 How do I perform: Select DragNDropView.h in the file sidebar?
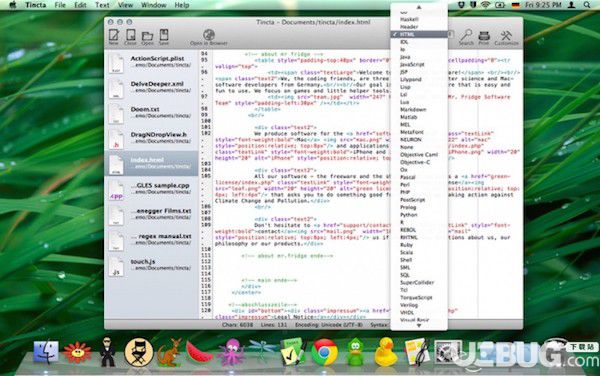(151, 138)
